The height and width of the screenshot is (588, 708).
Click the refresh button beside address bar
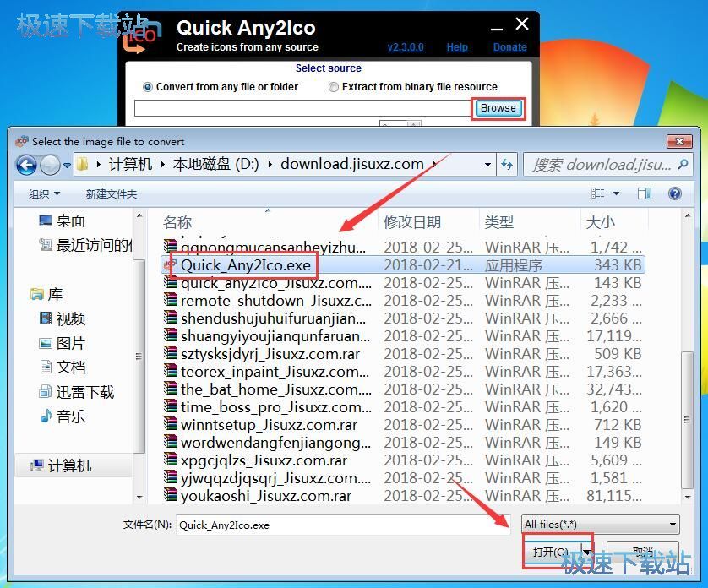point(507,165)
